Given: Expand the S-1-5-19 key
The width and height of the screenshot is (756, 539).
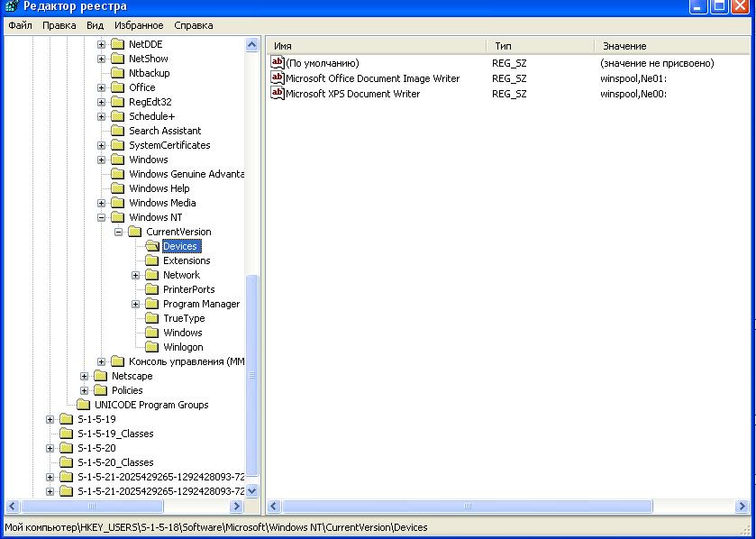Looking at the screenshot, I should (50, 419).
